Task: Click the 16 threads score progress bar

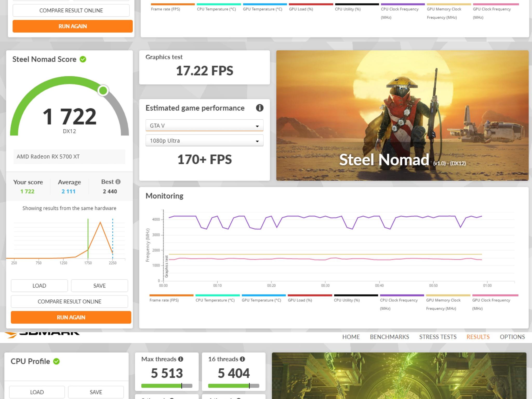Action: (234, 386)
